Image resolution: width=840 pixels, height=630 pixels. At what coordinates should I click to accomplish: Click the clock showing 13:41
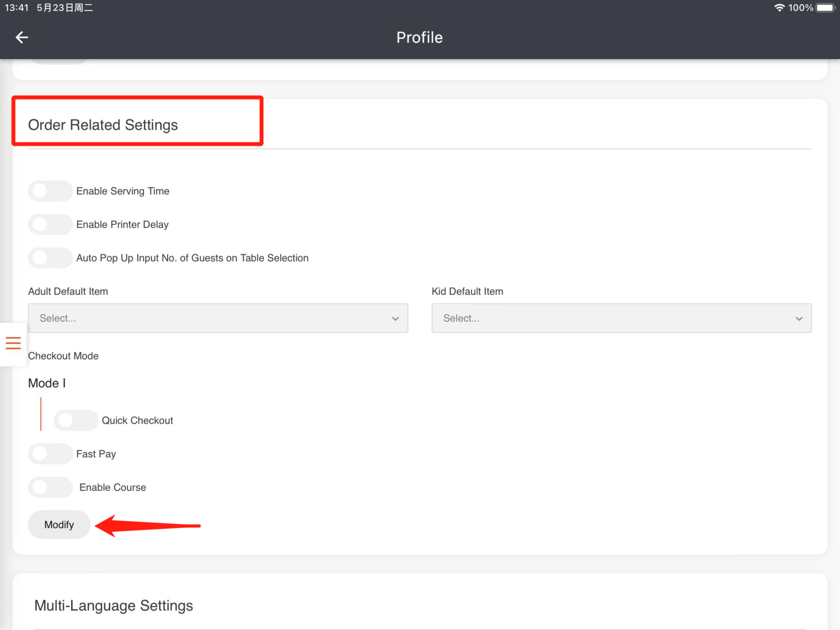point(16,8)
